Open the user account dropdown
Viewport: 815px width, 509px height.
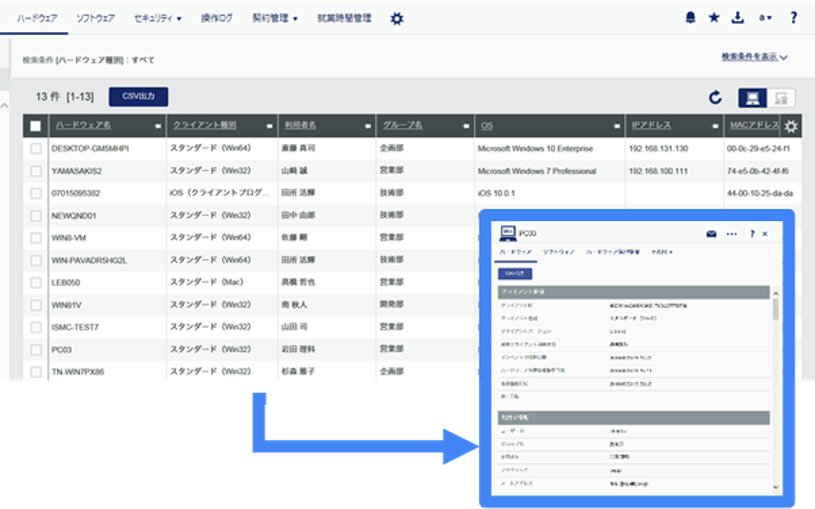click(766, 18)
